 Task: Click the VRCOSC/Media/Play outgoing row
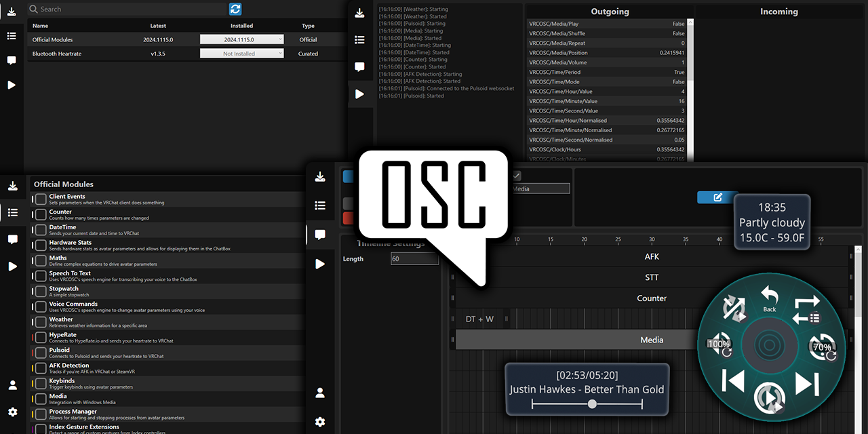pyautogui.click(x=607, y=24)
